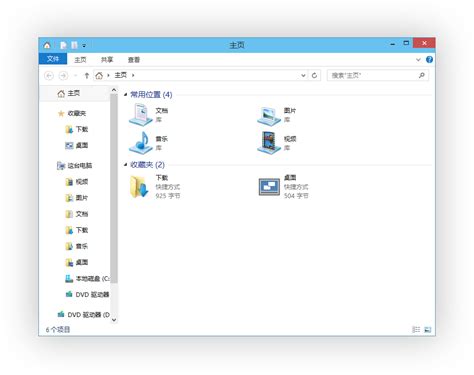Click the 主页 breadcrumb in the address bar
This screenshot has height=375, width=474.
pos(121,75)
